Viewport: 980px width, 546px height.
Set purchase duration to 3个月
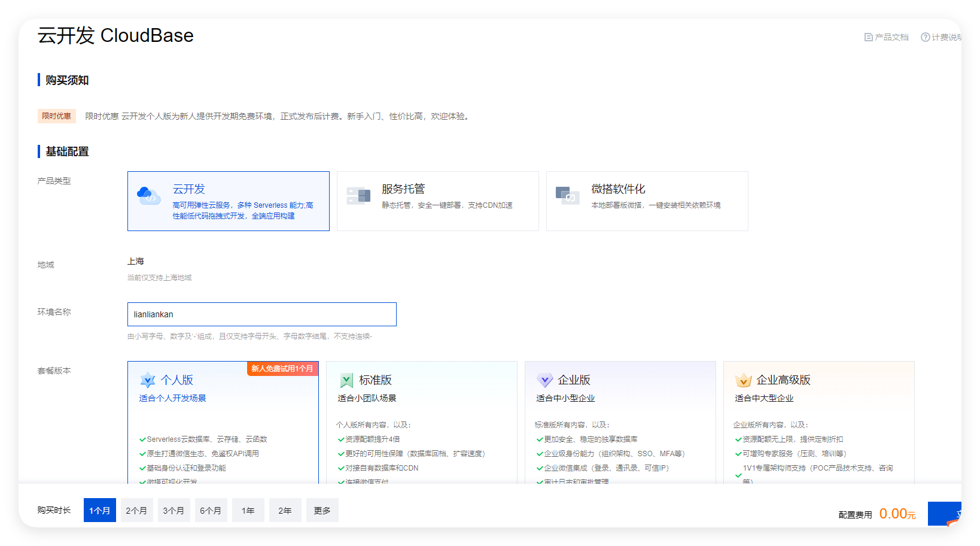174,510
